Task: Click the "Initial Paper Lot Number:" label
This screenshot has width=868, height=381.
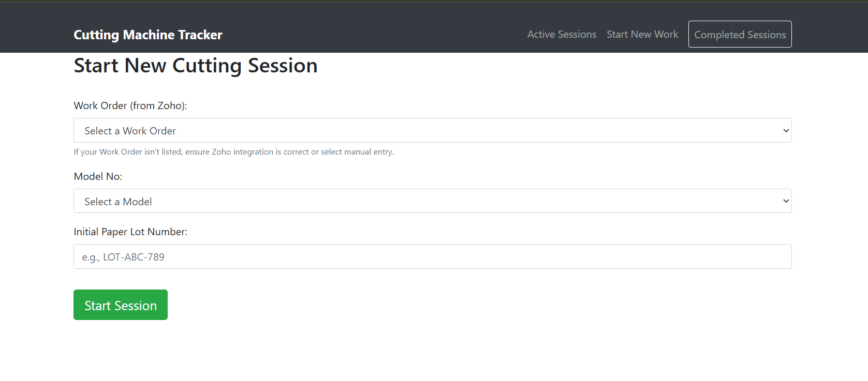Action: 130,232
